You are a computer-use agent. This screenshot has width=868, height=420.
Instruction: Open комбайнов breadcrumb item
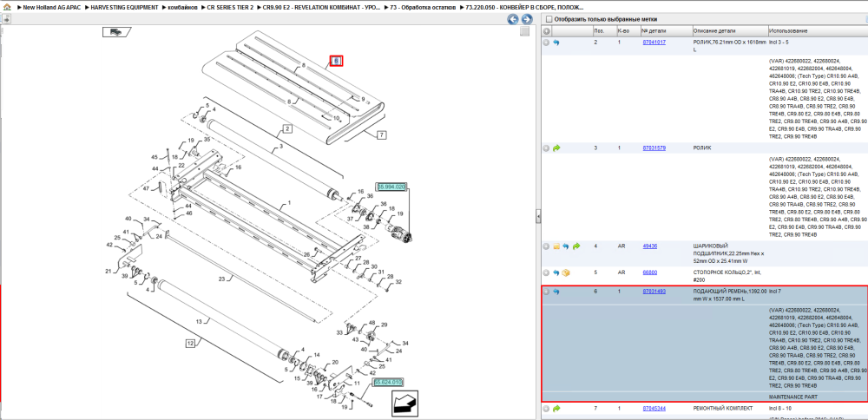182,8
